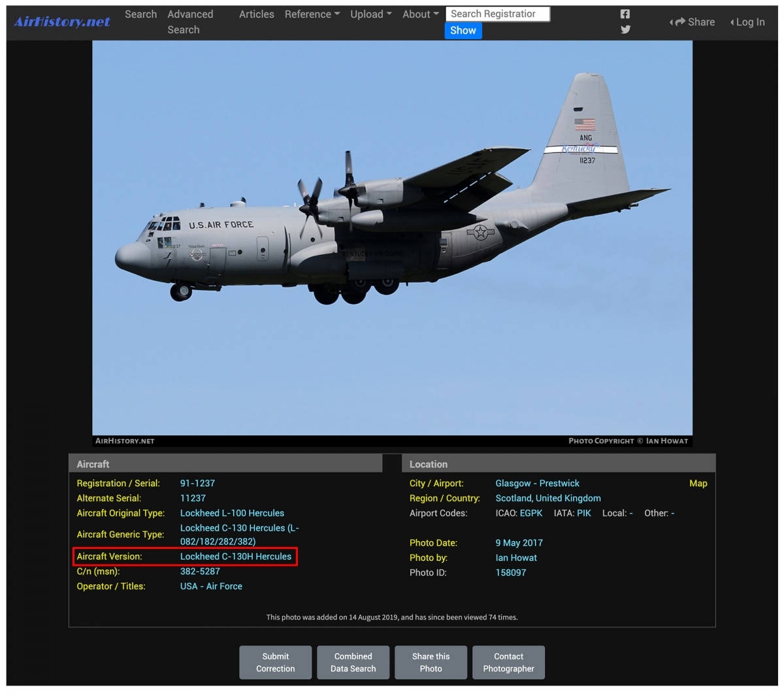The image size is (784, 696).
Task: Open Combined Data Search
Action: click(x=353, y=662)
